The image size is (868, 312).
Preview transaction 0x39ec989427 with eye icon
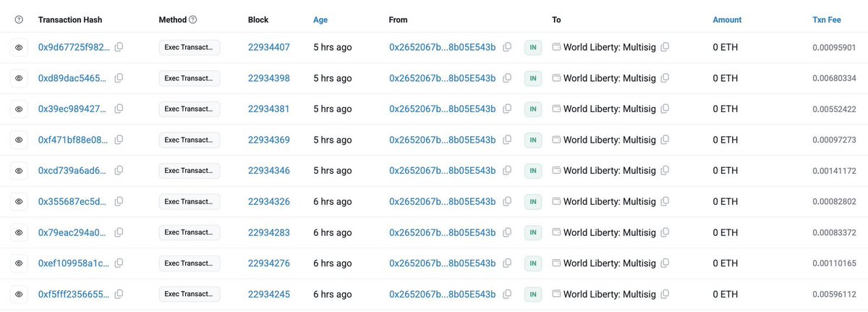point(19,109)
